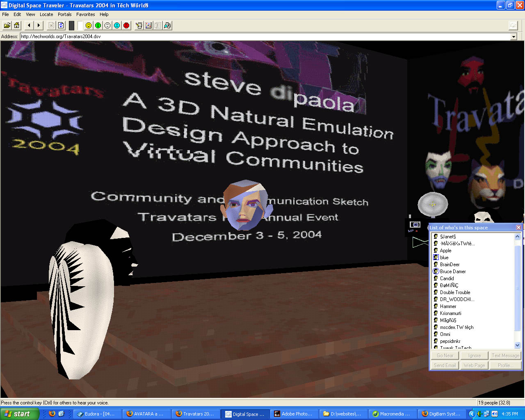Click the greyed-out stop loading icon
The height and width of the screenshot is (420, 525).
(x=51, y=25)
